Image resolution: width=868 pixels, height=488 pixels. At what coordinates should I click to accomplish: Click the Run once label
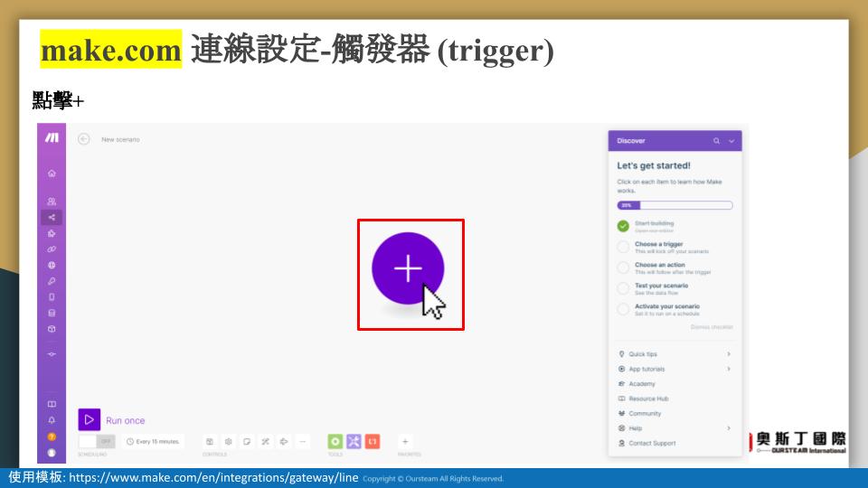point(125,420)
